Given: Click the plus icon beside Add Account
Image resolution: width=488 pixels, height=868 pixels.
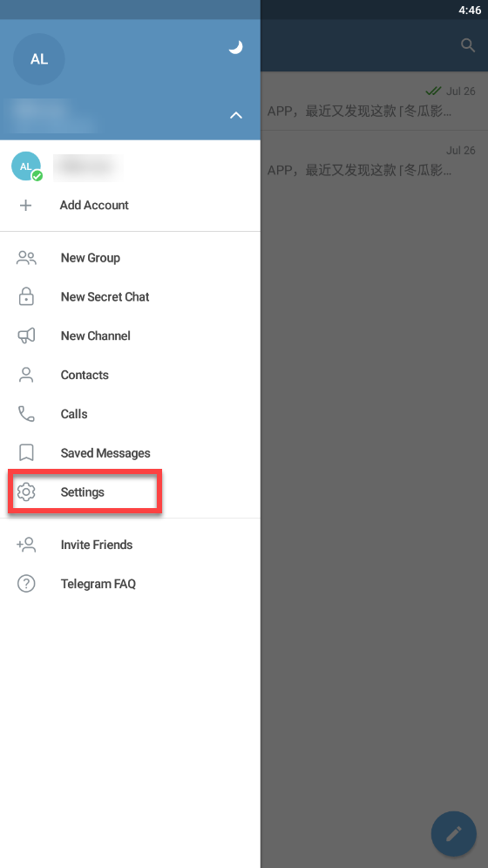Looking at the screenshot, I should 26,206.
